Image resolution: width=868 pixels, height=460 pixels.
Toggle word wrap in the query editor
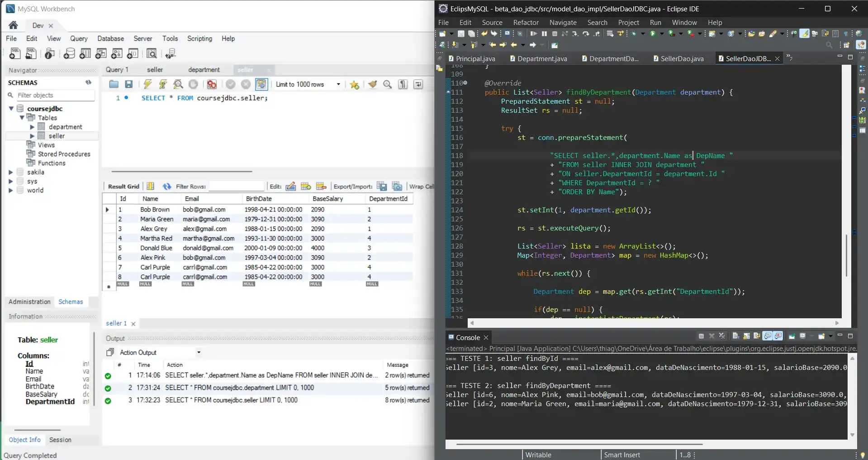(x=418, y=84)
